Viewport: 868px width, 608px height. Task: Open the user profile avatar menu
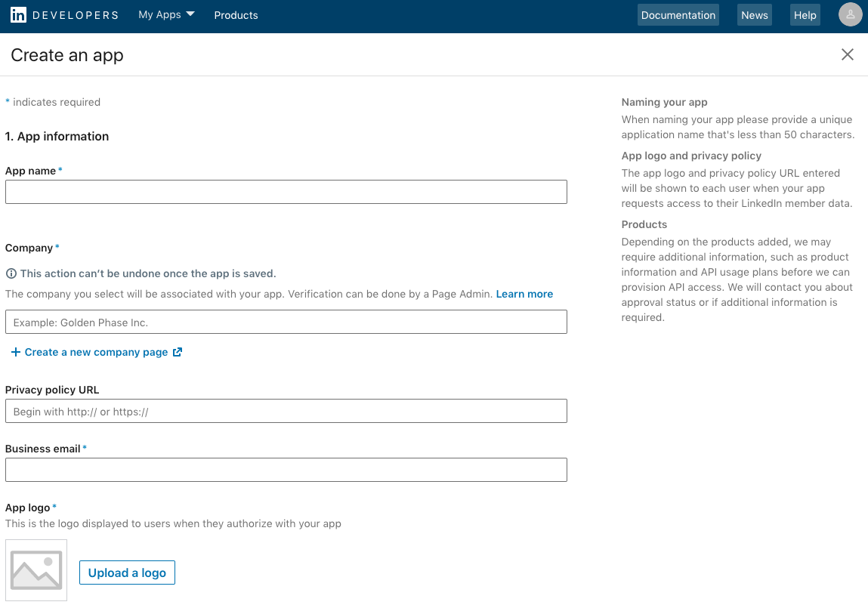[851, 15]
